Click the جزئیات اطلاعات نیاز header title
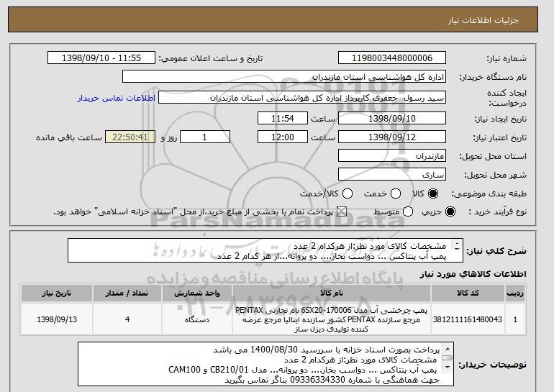 (x=483, y=20)
